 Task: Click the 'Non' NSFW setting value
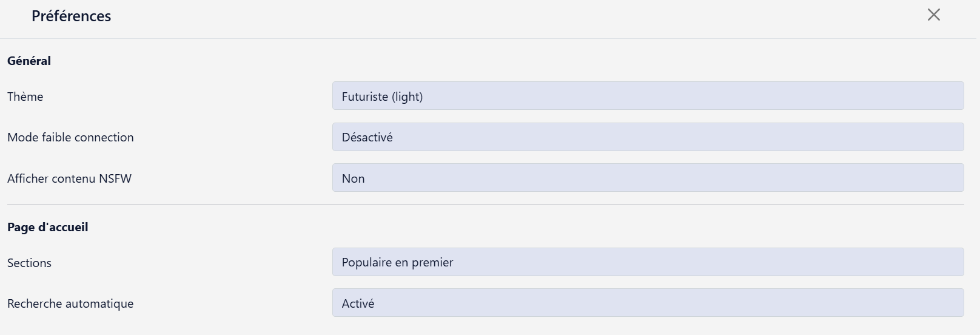pos(353,178)
